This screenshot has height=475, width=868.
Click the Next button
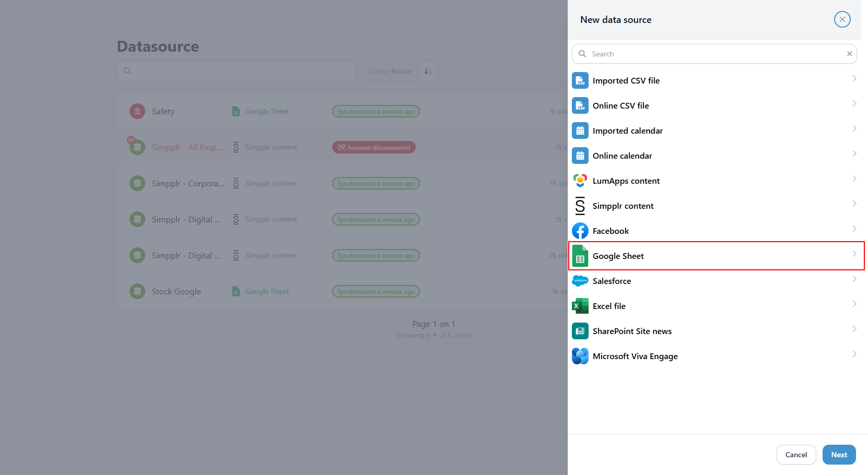(839, 455)
